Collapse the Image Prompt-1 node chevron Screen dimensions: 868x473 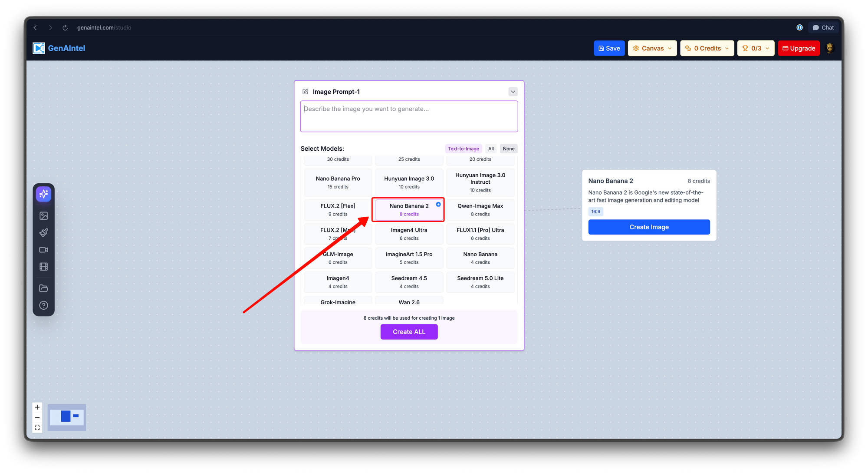coord(513,92)
